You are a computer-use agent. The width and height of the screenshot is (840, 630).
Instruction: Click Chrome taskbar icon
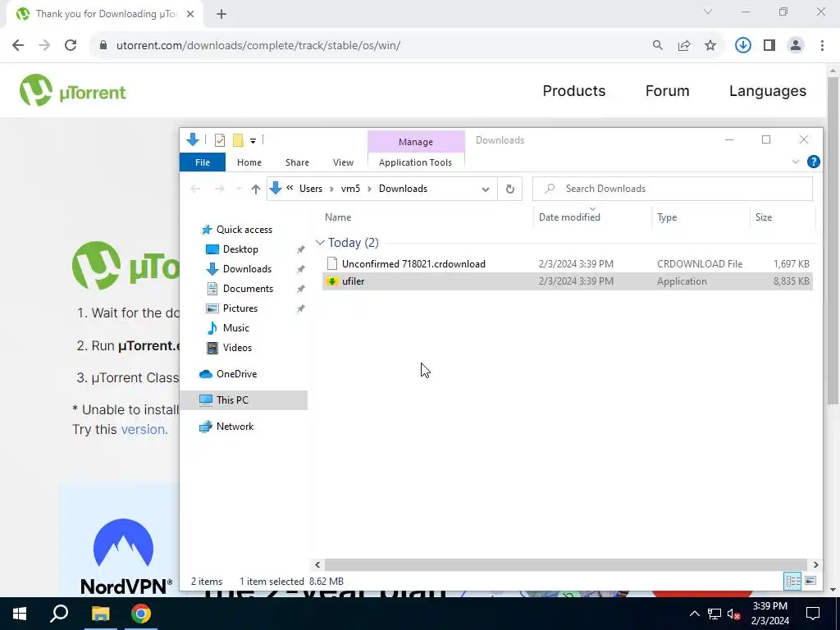141,614
